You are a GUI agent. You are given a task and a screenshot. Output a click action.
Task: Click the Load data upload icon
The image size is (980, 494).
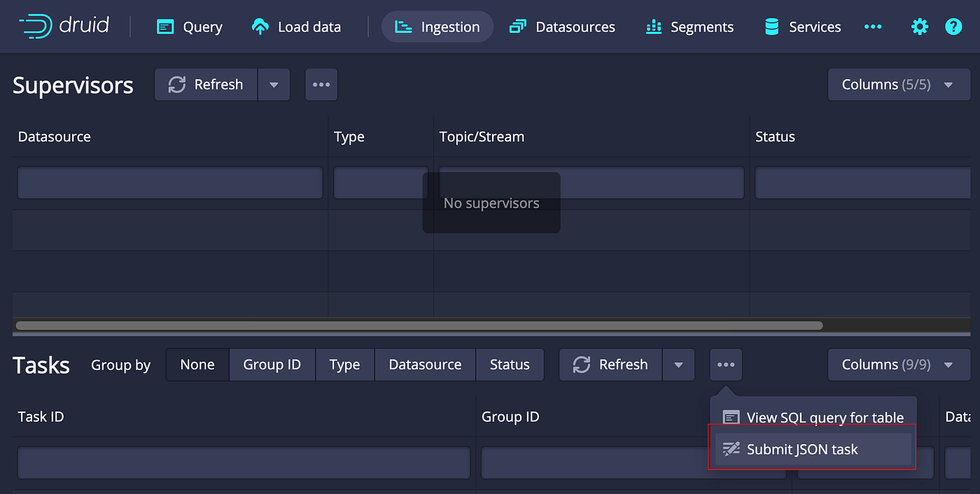pos(259,26)
